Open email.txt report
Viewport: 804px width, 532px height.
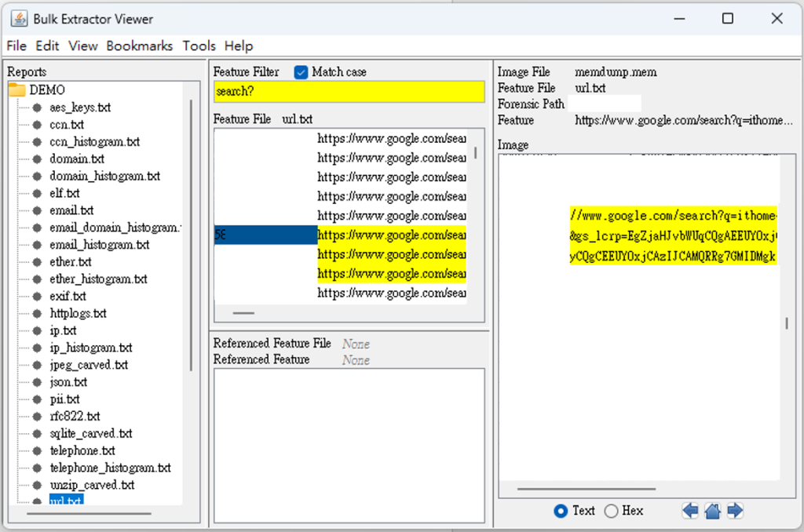(71, 210)
